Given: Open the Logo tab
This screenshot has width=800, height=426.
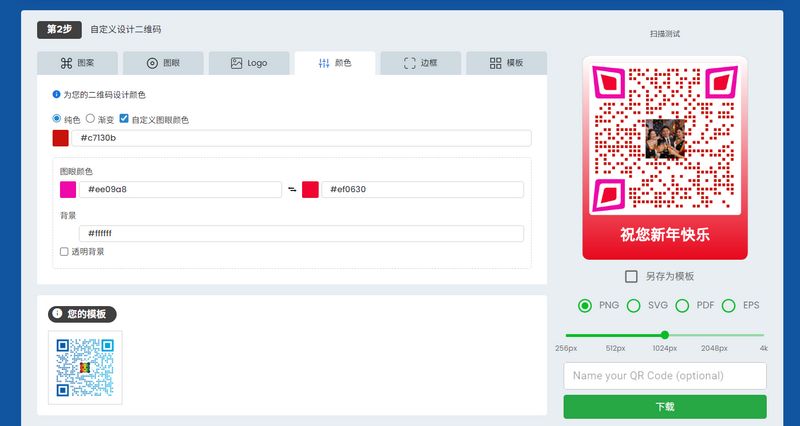Looking at the screenshot, I should tap(249, 63).
